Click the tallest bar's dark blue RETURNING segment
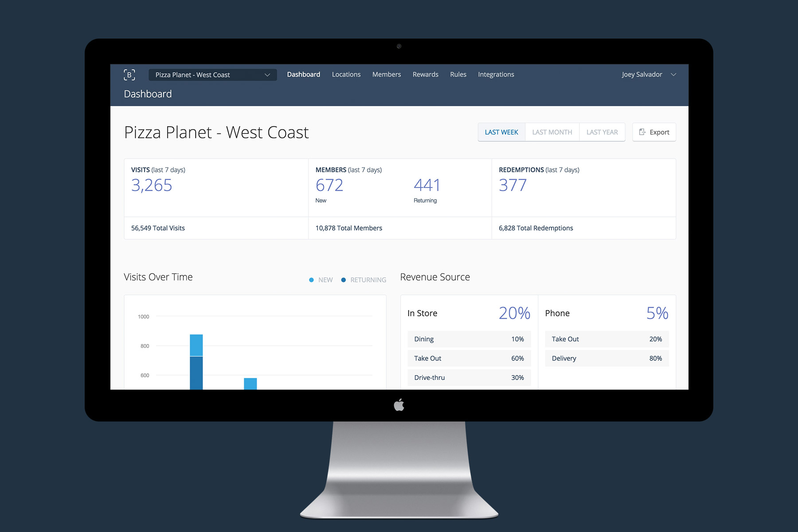Viewport: 798px width, 532px height. (196, 373)
